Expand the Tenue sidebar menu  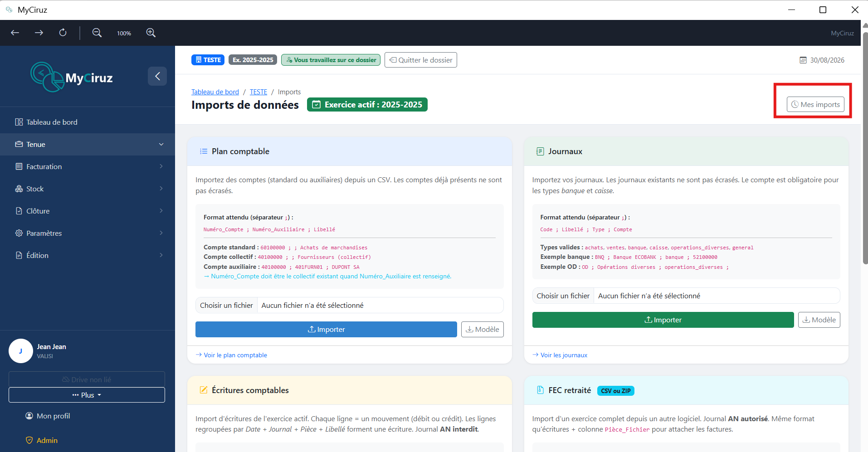tap(88, 144)
